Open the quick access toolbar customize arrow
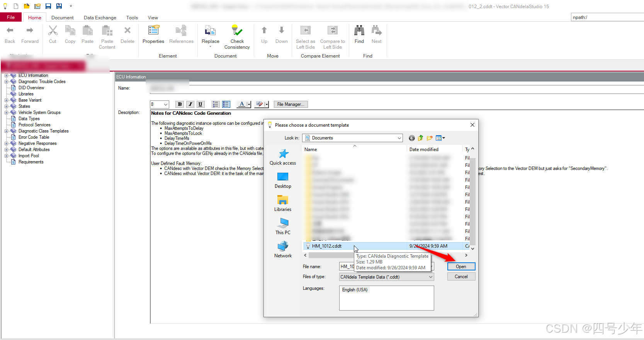 tap(71, 6)
